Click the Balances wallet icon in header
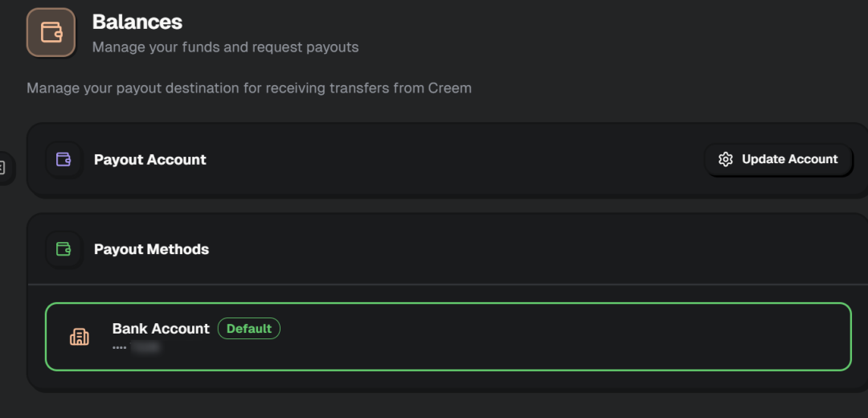This screenshot has width=868, height=418. pos(51,32)
